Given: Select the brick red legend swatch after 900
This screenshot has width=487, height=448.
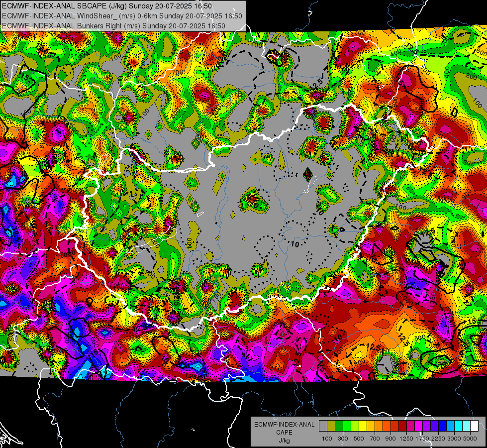Looking at the screenshot, I should tap(395, 426).
